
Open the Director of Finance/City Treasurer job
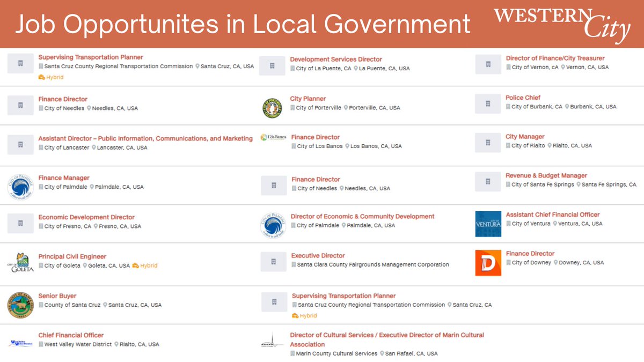(x=555, y=58)
